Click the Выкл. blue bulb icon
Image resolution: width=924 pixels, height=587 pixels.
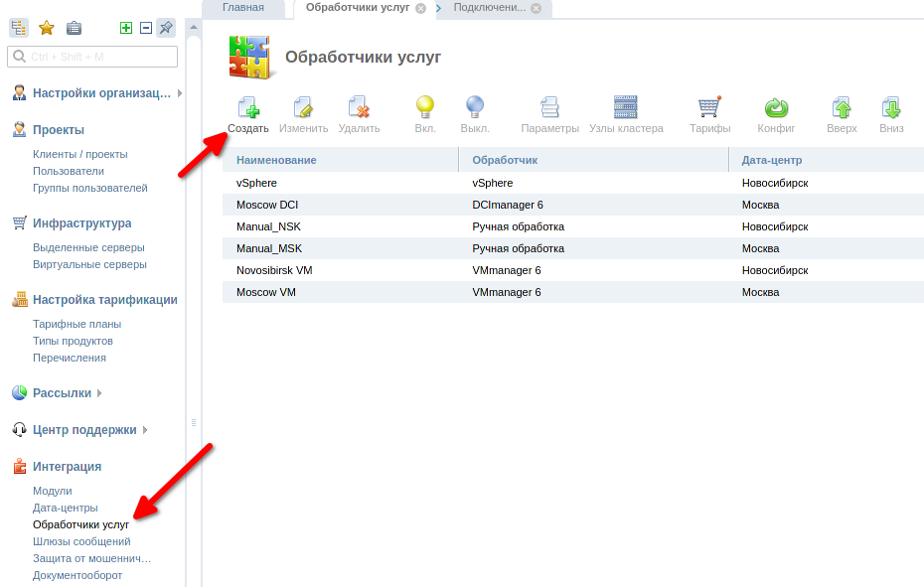pos(474,108)
